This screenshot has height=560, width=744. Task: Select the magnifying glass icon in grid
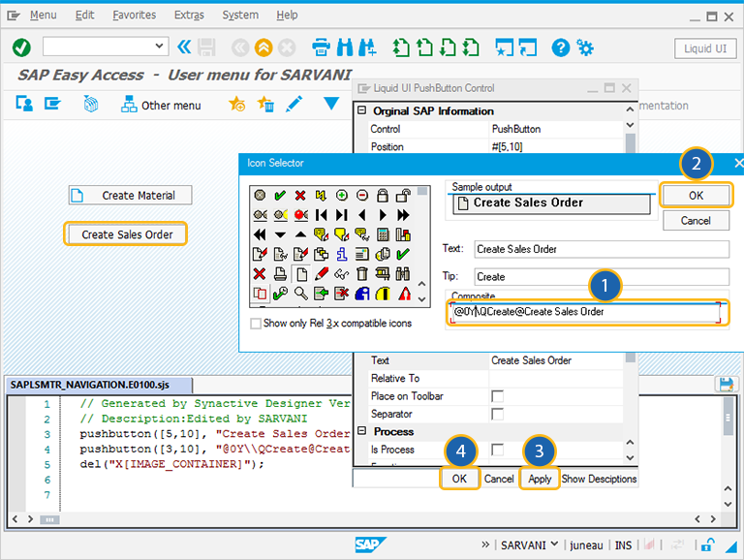[300, 294]
